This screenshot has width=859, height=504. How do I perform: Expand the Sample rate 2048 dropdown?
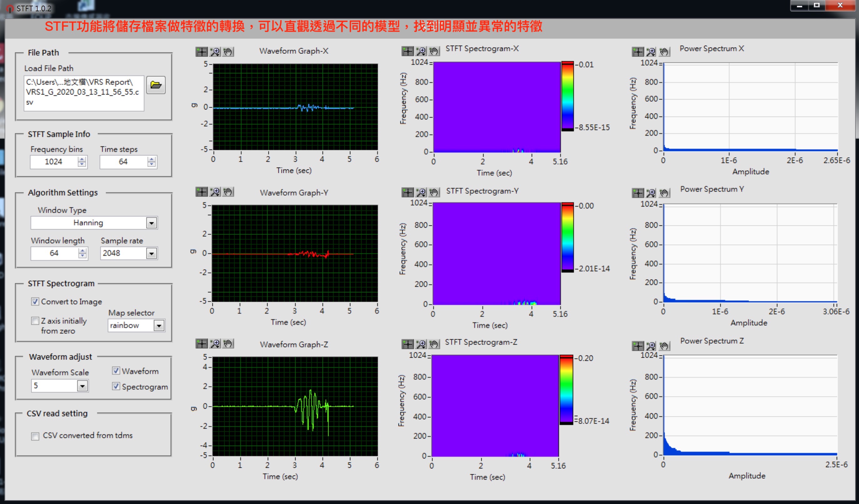click(x=151, y=253)
